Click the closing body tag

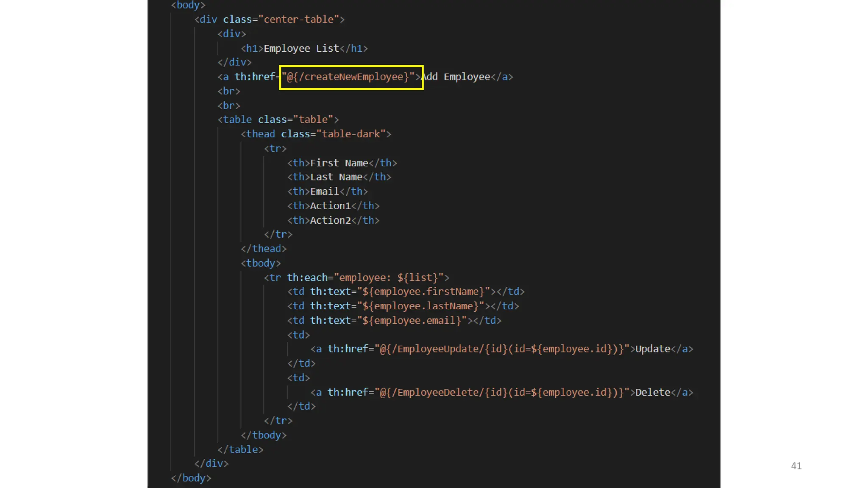[191, 478]
